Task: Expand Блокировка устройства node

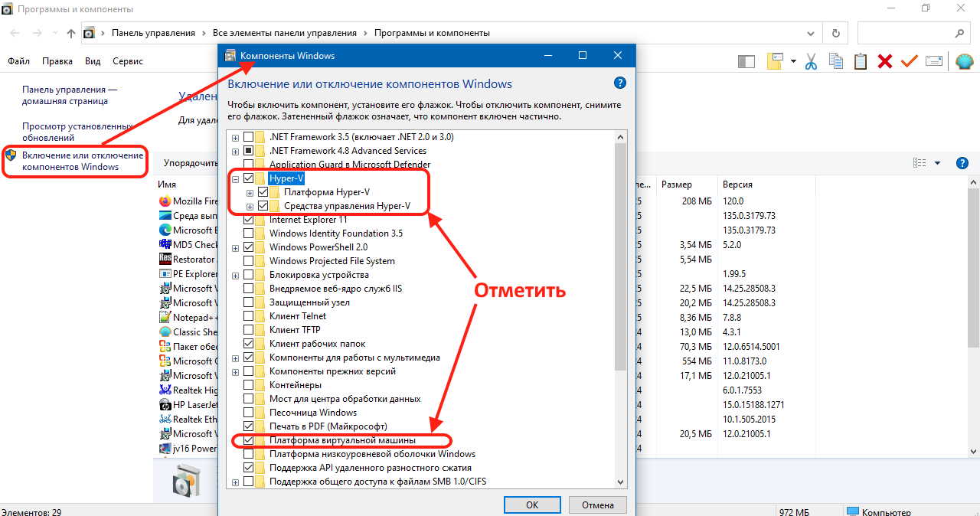Action: coord(235,275)
